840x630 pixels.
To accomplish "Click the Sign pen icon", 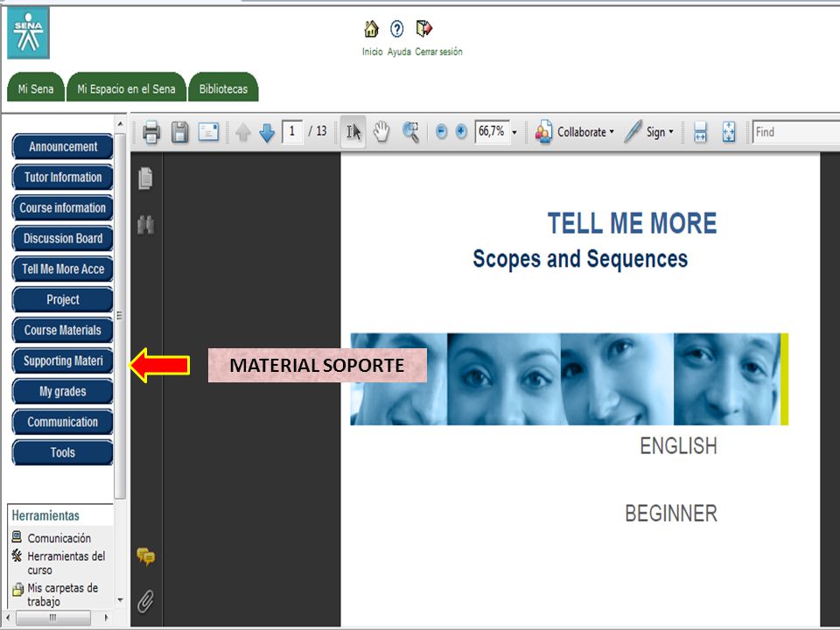I will 633,132.
